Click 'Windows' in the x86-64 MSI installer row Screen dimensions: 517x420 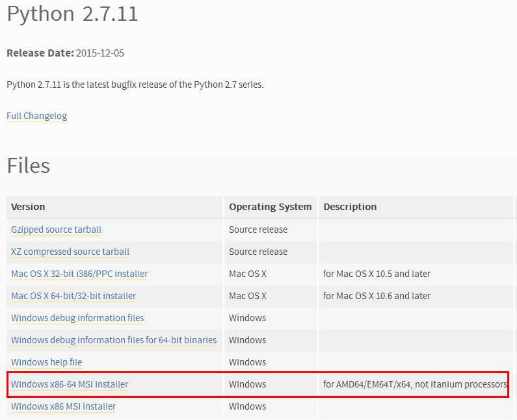pos(248,384)
